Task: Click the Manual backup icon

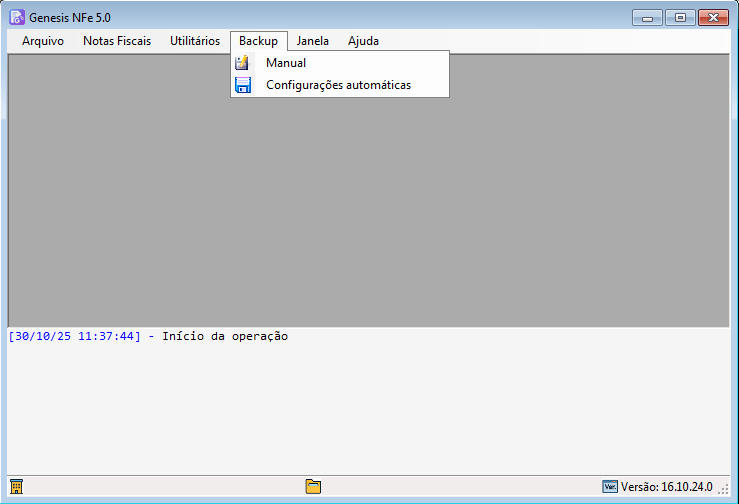Action: click(x=242, y=63)
